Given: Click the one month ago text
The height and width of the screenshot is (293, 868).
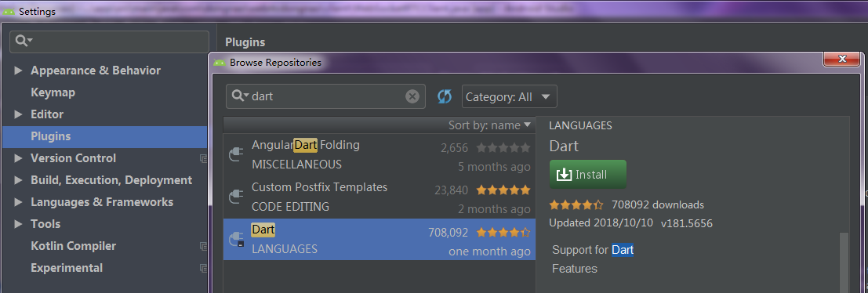Looking at the screenshot, I should (489, 251).
